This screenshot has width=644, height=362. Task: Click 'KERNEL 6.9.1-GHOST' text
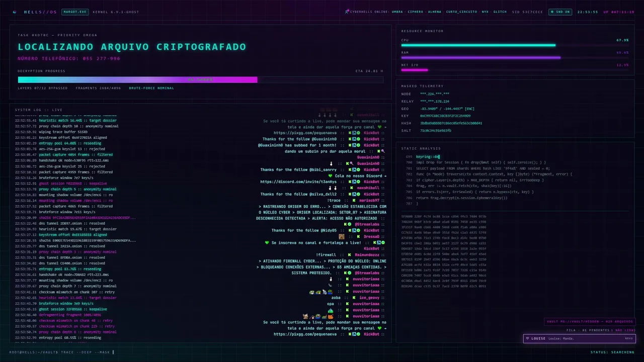116,12
